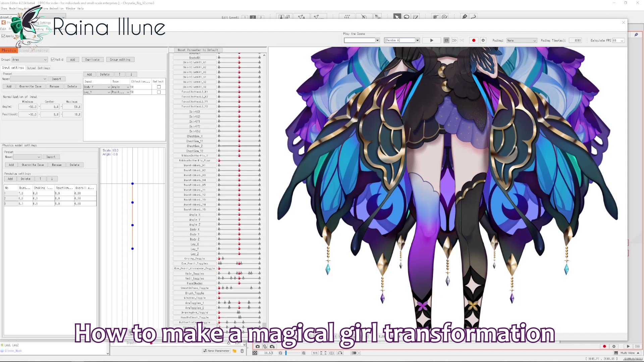This screenshot has height=362, width=644.
Task: Click the yellow parameter folder icon
Action: [234, 351]
